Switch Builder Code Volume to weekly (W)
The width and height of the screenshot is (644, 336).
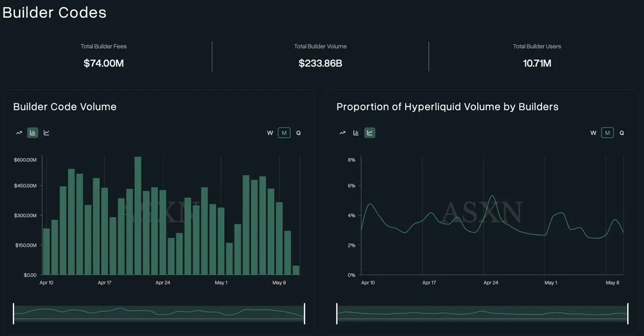click(270, 133)
